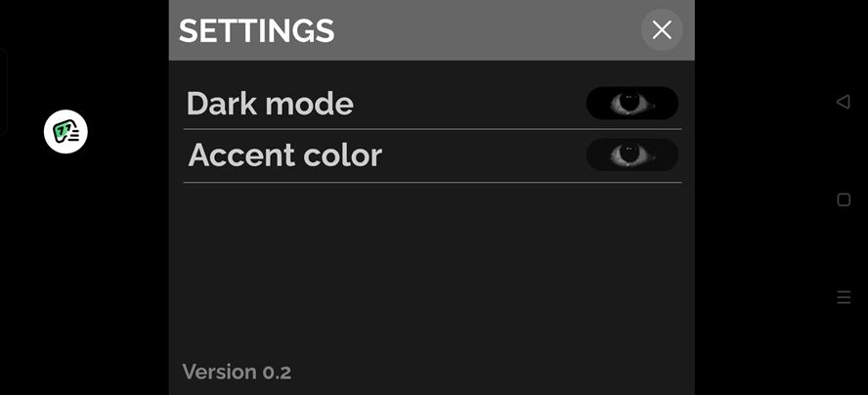The image size is (868, 395).
Task: Click the gray Settings header bar
Action: pyautogui.click(x=432, y=30)
